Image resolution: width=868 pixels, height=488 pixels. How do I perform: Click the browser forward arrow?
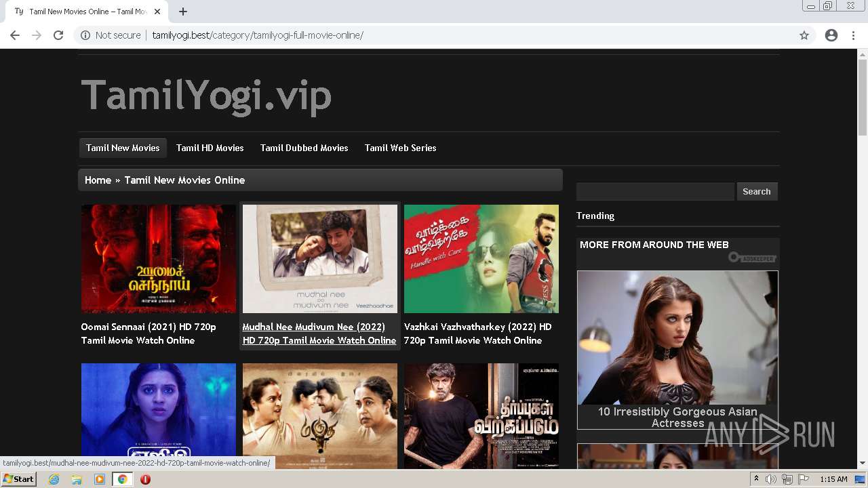[x=37, y=35]
